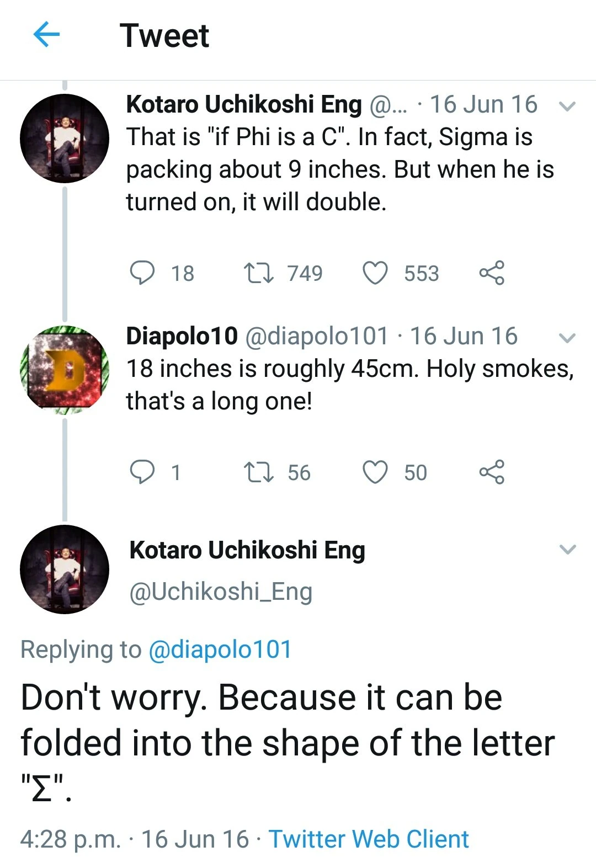Open Diapolo10's profile picture
This screenshot has height=868, width=596.
pyautogui.click(x=65, y=370)
